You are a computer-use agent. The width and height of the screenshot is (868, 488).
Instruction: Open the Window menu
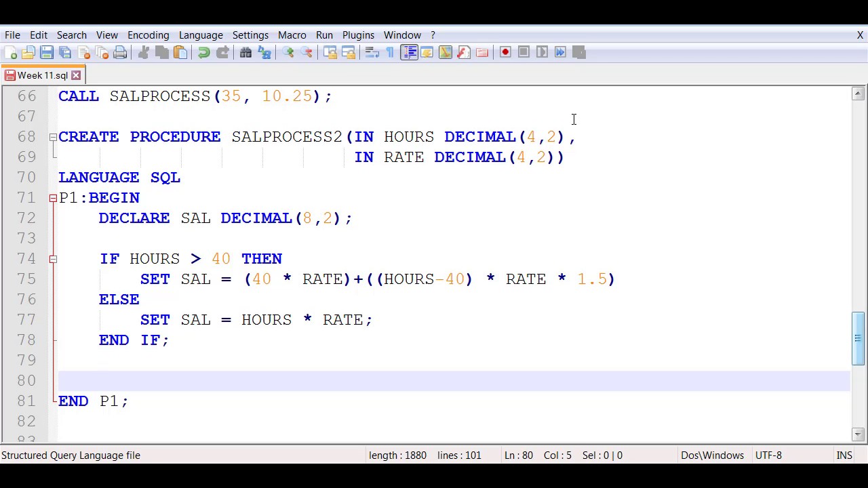402,35
